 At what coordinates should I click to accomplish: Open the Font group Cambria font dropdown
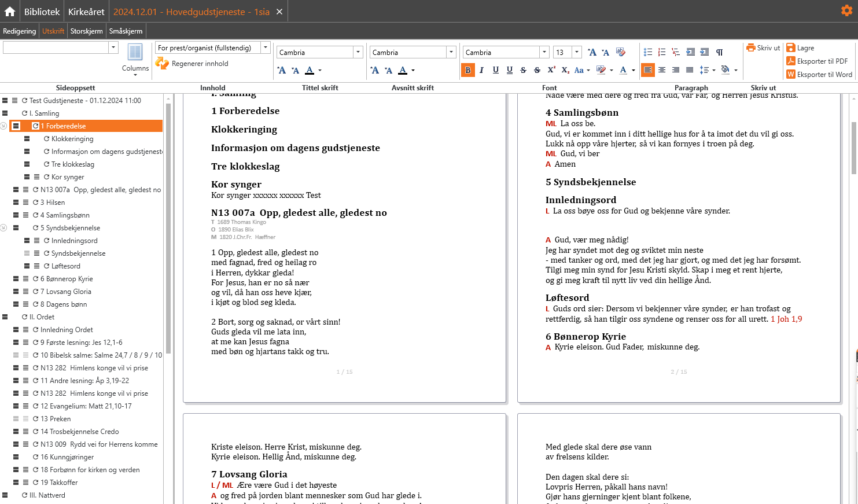tap(544, 52)
